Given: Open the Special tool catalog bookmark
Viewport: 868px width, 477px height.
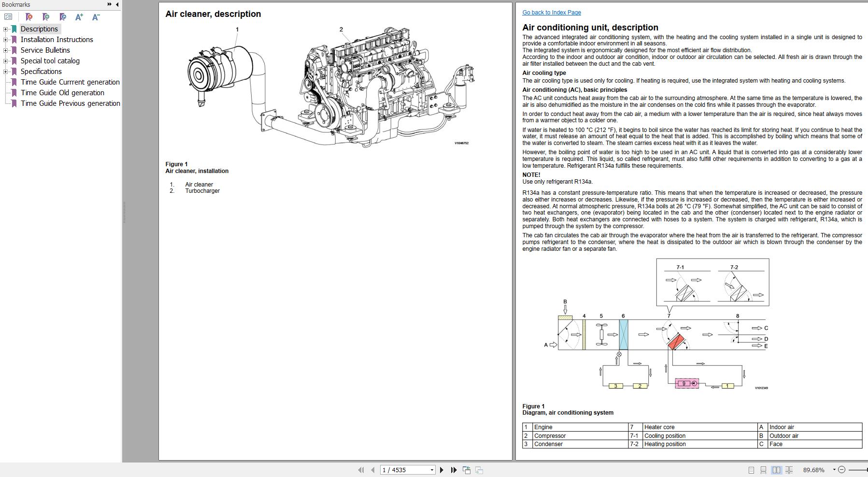Looking at the screenshot, I should click(x=50, y=61).
